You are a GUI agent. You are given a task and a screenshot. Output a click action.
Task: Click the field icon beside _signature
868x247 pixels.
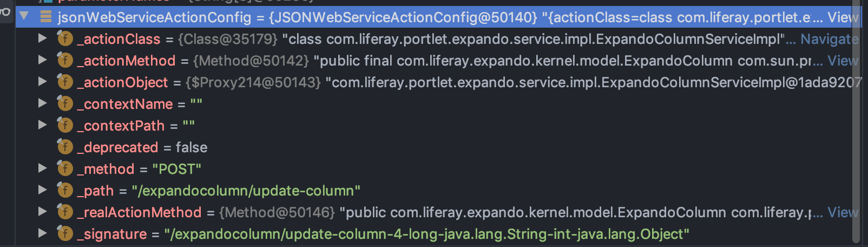65,233
